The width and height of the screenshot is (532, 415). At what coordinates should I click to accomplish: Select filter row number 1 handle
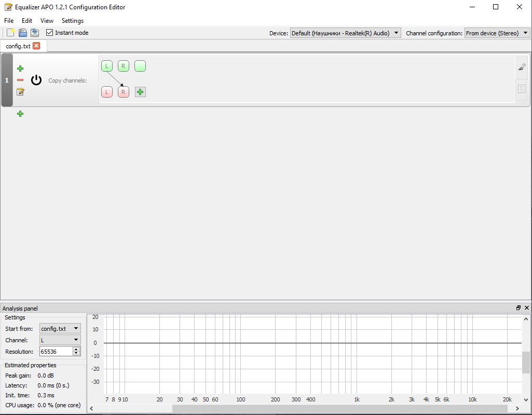click(7, 80)
